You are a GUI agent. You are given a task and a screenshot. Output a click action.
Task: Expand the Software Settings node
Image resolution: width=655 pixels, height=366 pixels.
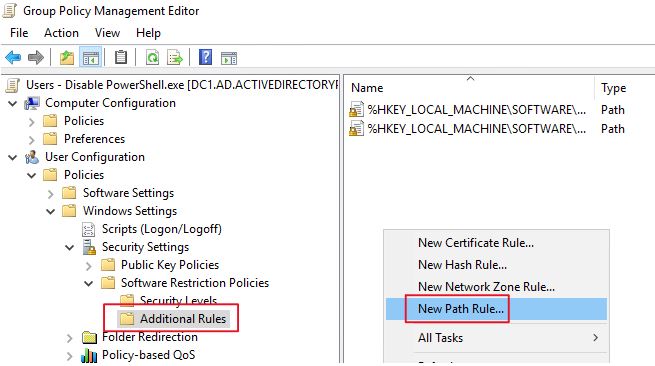(51, 194)
